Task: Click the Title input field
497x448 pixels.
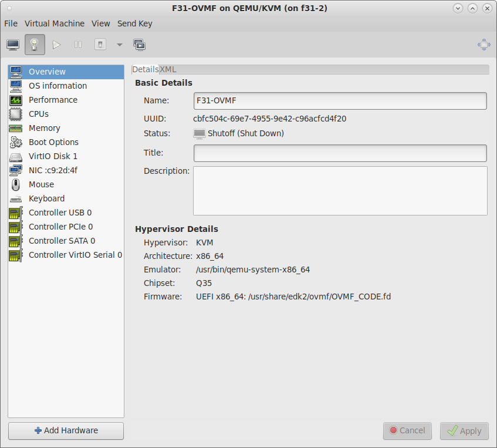Action: pos(340,153)
